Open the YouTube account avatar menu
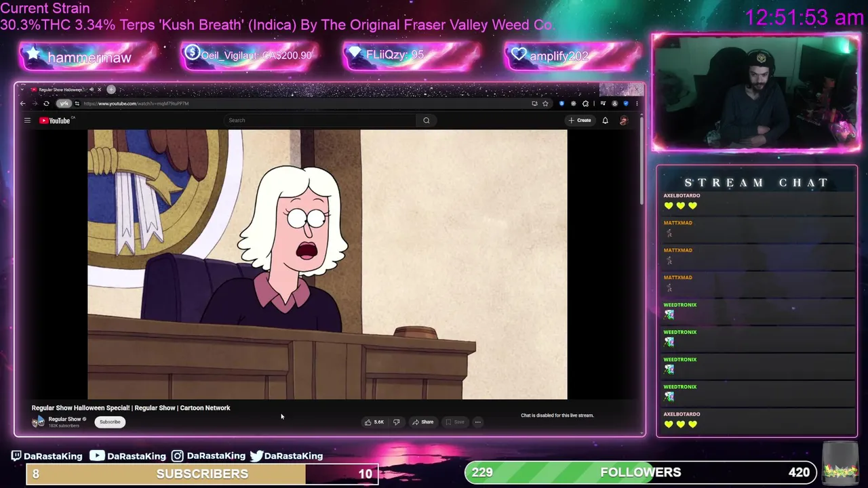The width and height of the screenshot is (868, 488). coord(623,121)
